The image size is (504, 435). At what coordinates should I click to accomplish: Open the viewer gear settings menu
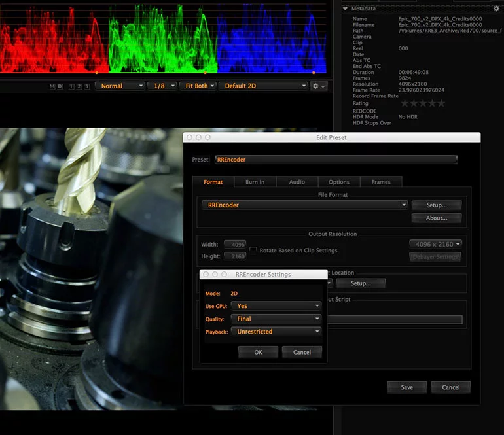pos(319,86)
